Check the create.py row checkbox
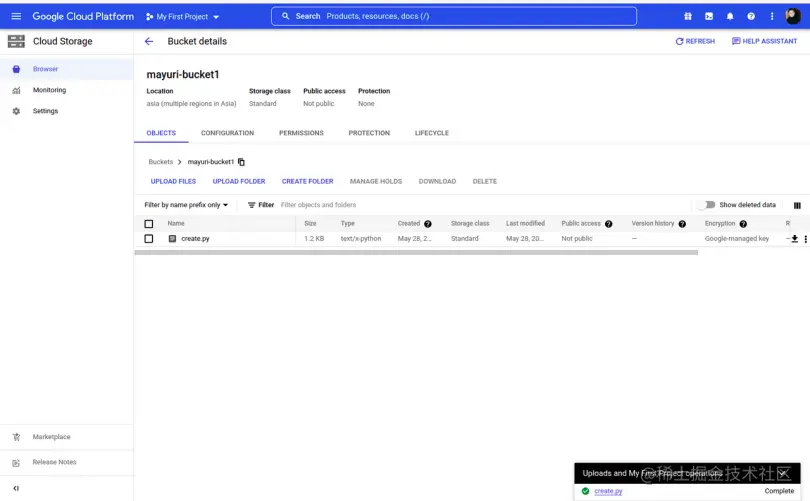 click(149, 239)
